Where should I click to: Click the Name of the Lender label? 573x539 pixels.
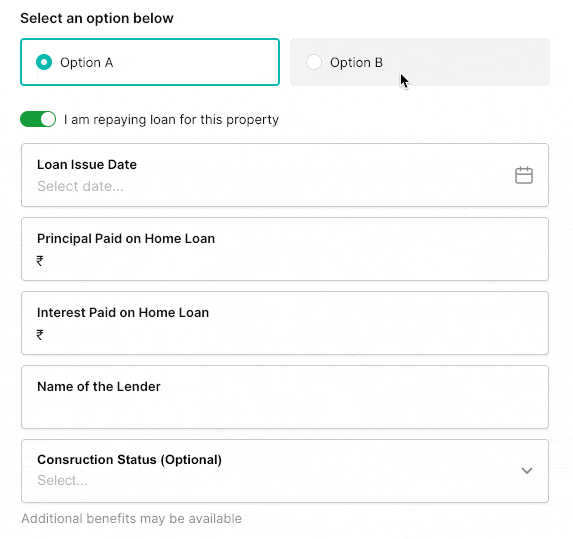tap(99, 386)
